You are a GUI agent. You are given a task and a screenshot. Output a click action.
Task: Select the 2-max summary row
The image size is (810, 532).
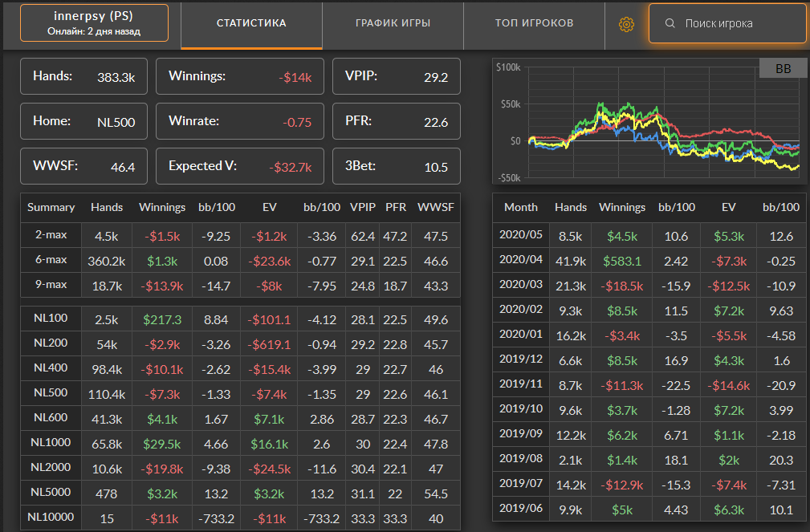(x=240, y=236)
